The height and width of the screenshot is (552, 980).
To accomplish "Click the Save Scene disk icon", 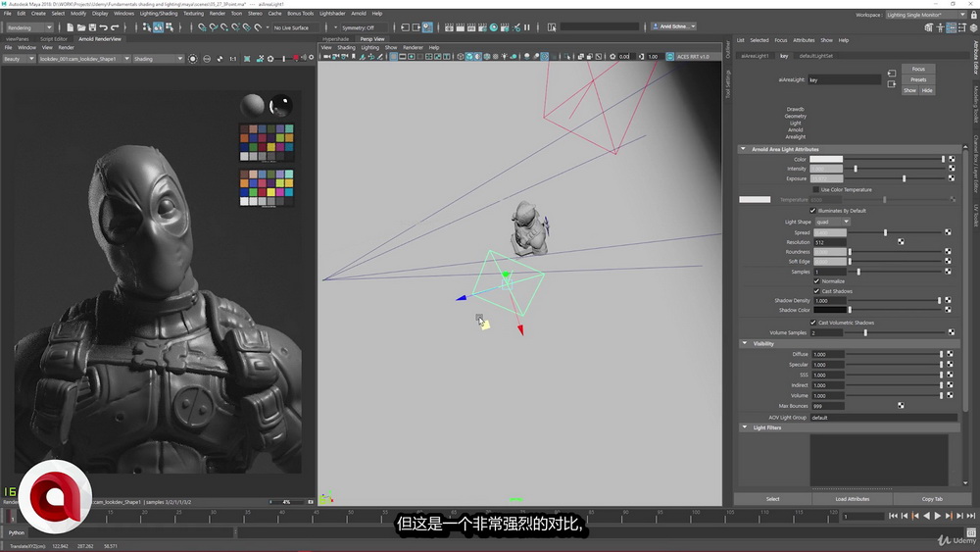I will pos(92,27).
